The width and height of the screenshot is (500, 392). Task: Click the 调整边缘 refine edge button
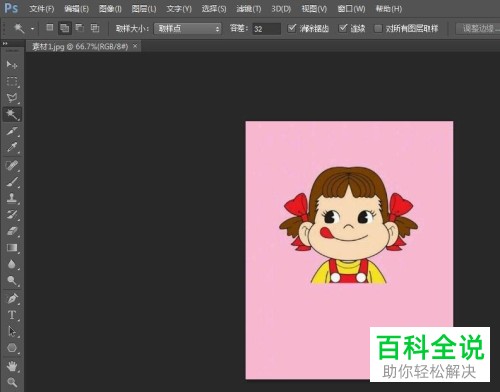point(478,28)
